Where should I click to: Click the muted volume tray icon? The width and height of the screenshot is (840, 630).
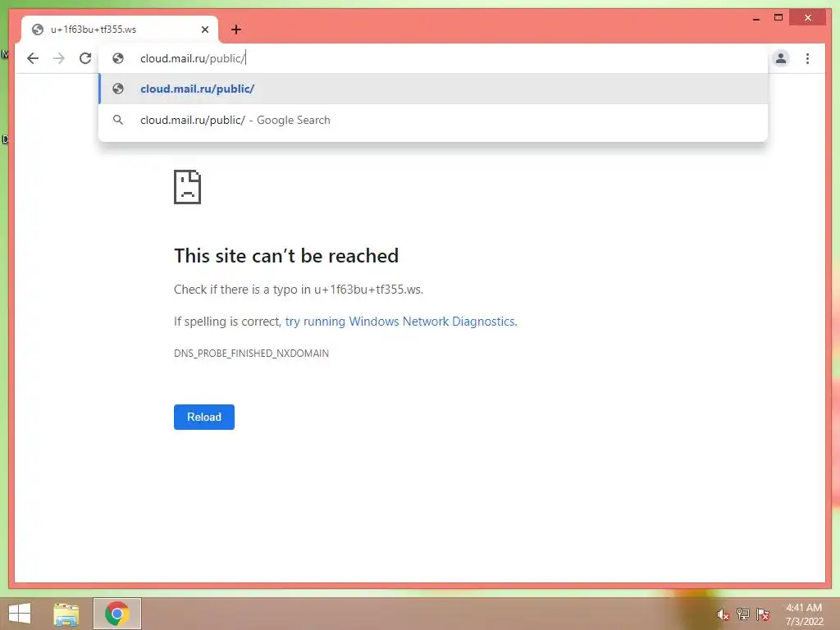click(x=723, y=614)
